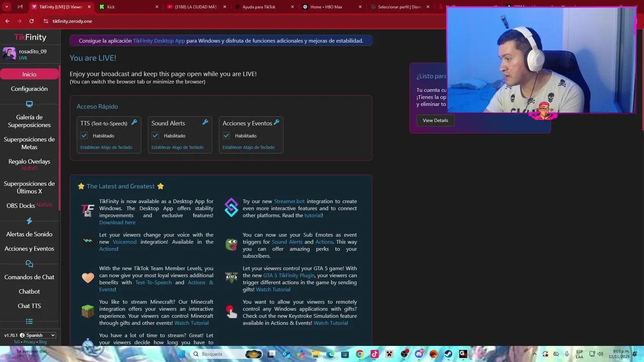The width and height of the screenshot is (644, 362).
Task: Click the Streamer.bot logo icon
Action: point(231,208)
